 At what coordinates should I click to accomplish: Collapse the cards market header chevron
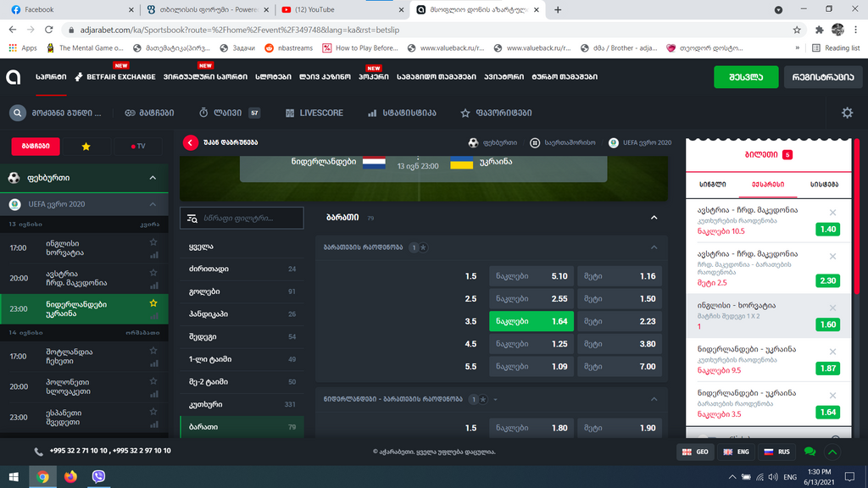tap(654, 218)
